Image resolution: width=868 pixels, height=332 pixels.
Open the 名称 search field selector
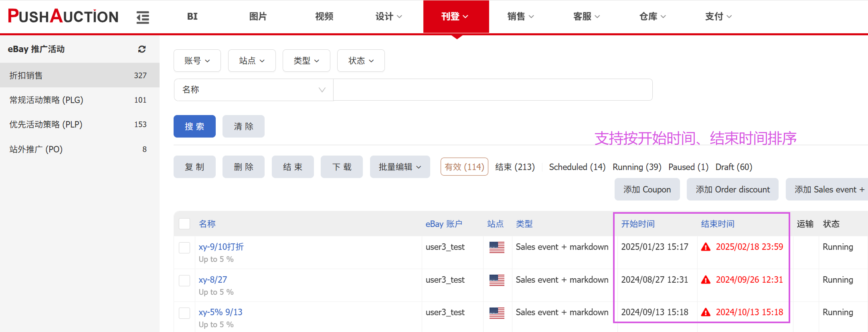click(253, 90)
